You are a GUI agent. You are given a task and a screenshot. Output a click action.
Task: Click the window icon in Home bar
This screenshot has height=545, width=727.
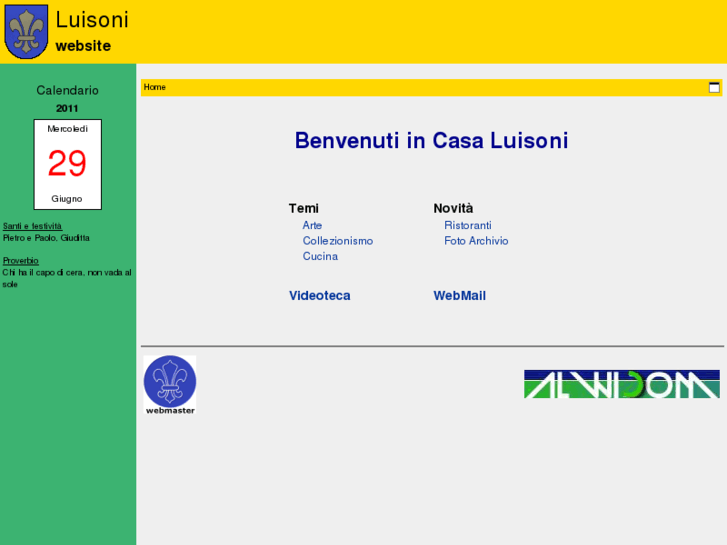pos(714,87)
